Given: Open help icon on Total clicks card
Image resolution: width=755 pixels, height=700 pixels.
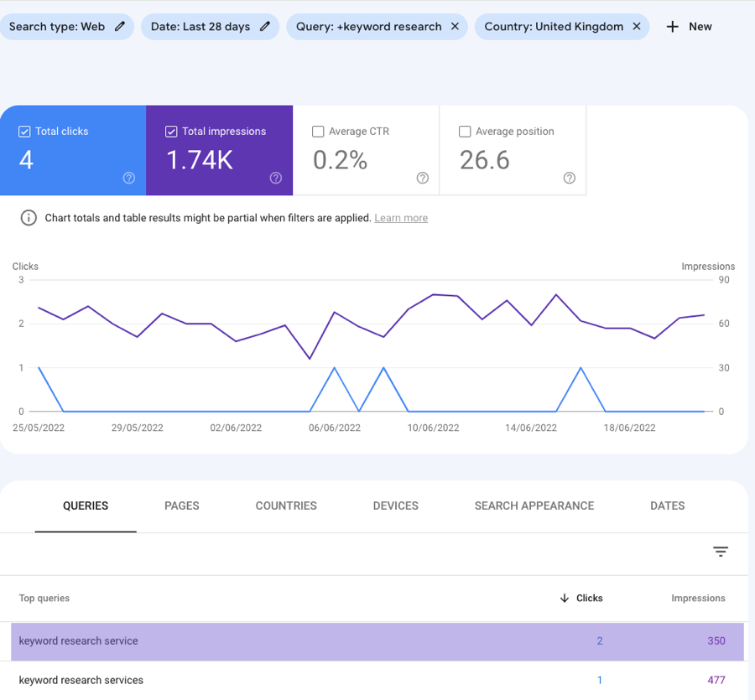Looking at the screenshot, I should tap(129, 178).
